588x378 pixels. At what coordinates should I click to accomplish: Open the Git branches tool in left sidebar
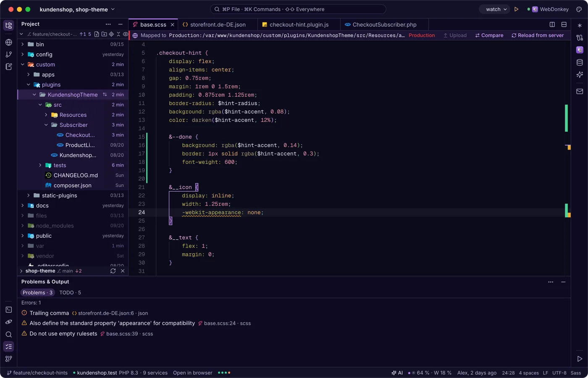(x=8, y=54)
